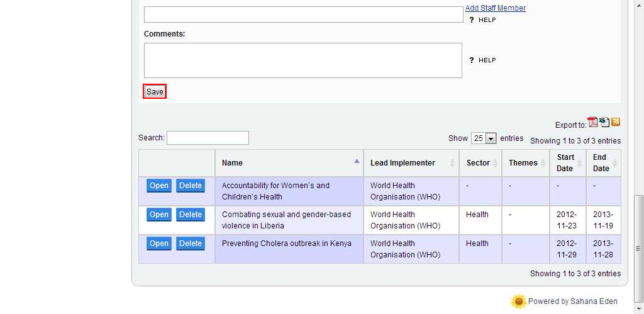The height and width of the screenshot is (314, 644).
Task: Focus the table Search field
Action: point(208,138)
